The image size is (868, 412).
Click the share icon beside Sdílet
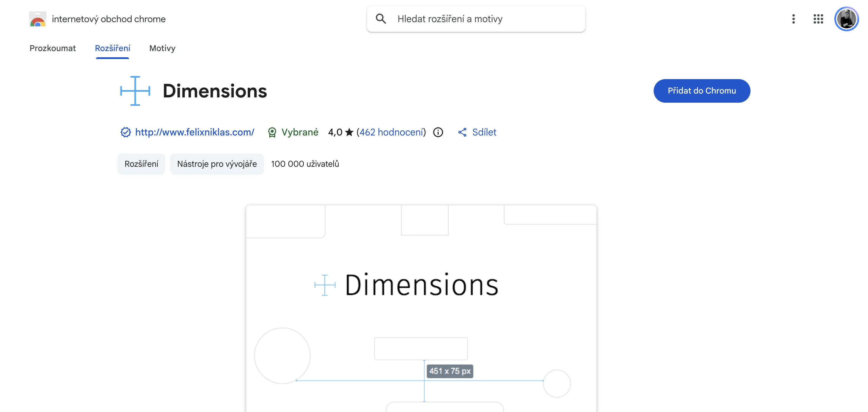tap(462, 133)
